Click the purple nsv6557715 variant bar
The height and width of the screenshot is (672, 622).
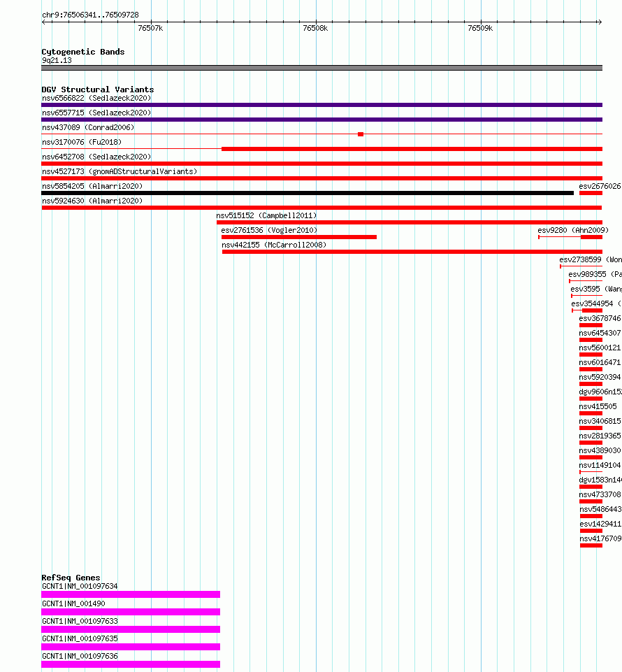click(321, 119)
